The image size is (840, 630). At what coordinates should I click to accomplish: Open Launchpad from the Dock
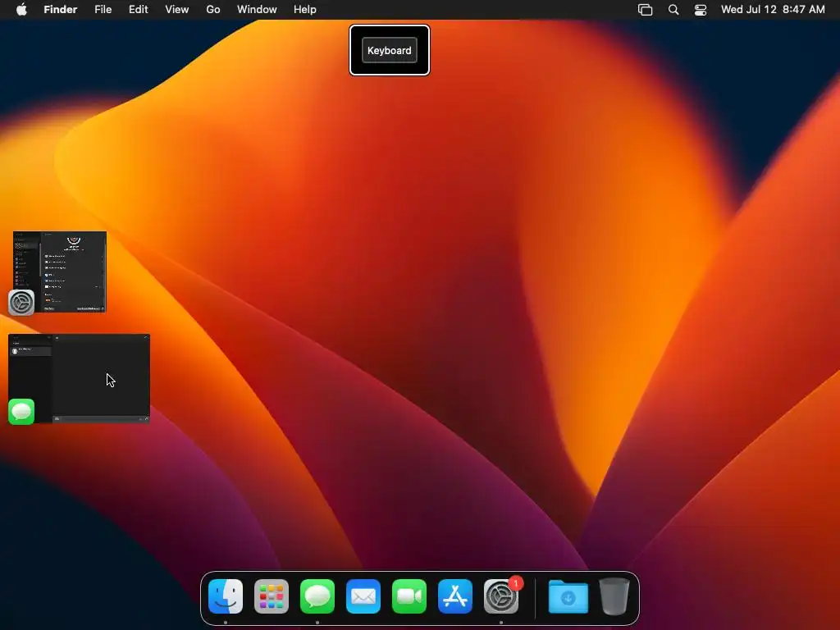click(272, 596)
